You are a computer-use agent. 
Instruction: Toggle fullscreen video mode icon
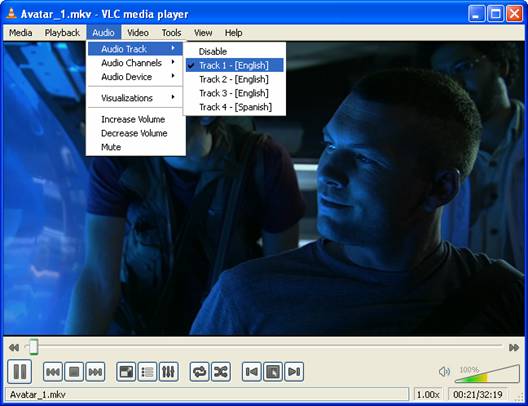tap(126, 372)
